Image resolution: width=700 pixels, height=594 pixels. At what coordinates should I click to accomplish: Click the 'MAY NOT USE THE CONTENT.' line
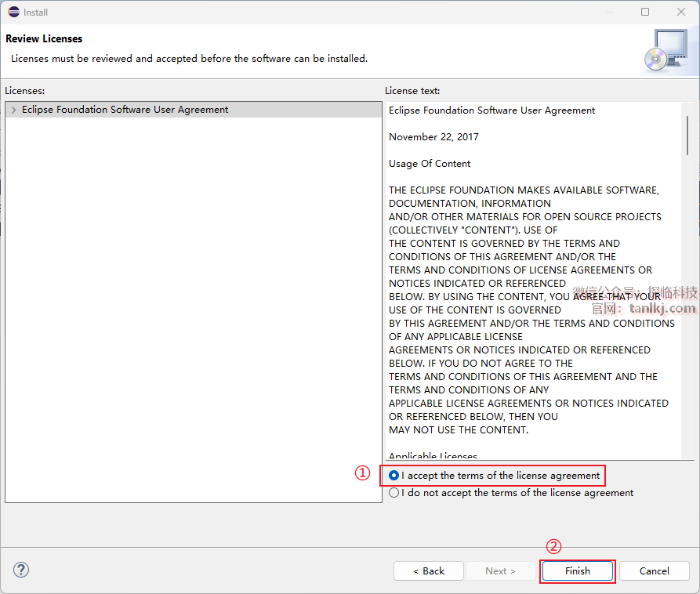click(x=459, y=430)
